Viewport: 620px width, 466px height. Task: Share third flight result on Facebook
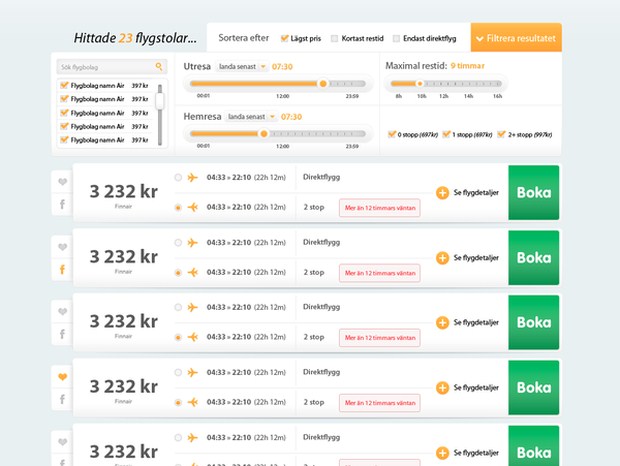tap(62, 334)
